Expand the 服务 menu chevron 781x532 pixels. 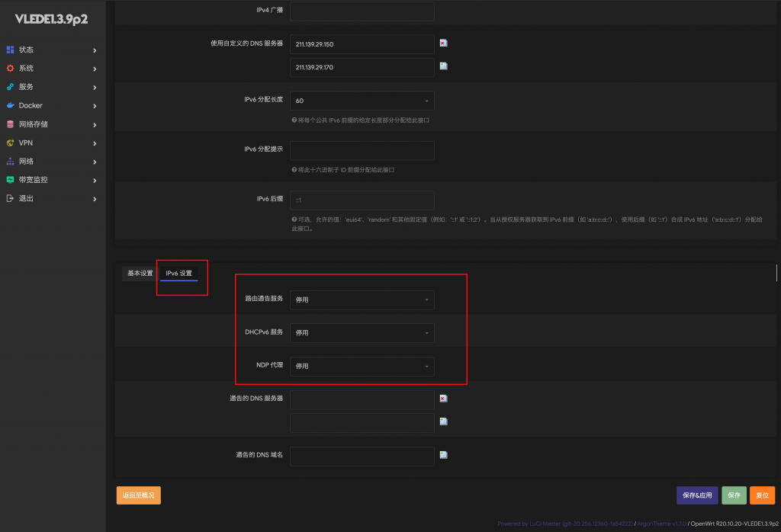pyautogui.click(x=95, y=87)
